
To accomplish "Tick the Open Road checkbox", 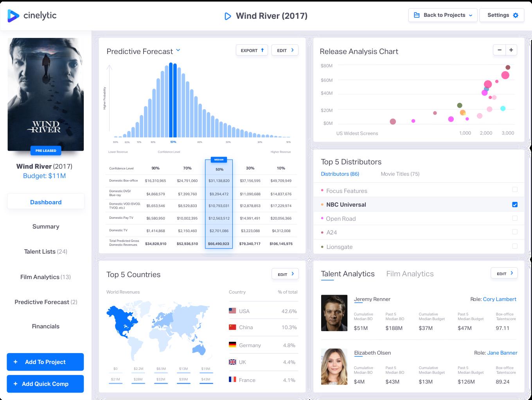I will click(515, 218).
